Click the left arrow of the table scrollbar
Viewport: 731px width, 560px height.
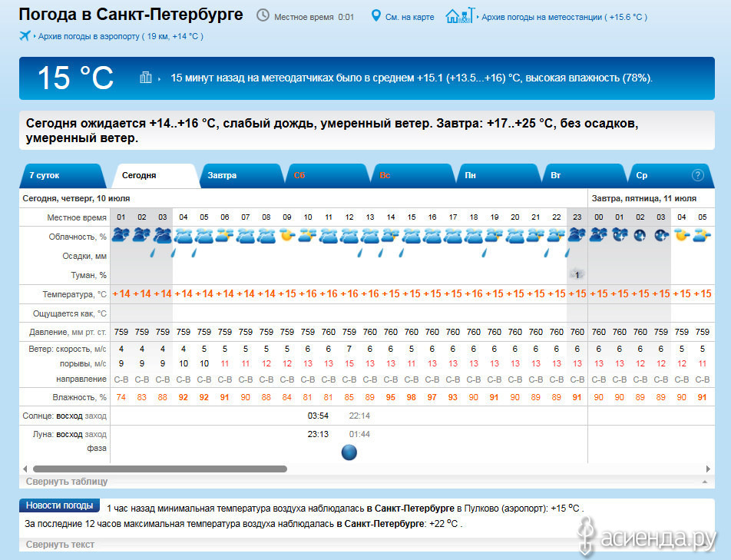point(25,469)
